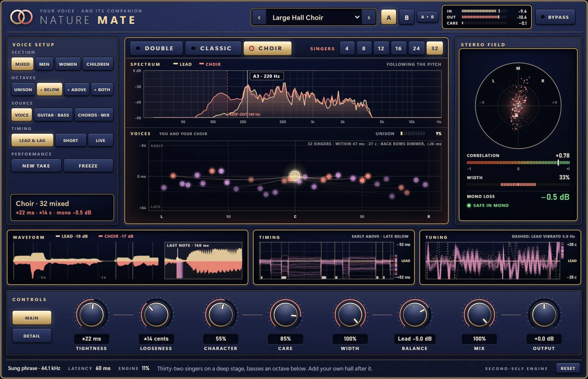
Task: Open the Large Hall Choir preset dropdown
Action: (314, 18)
